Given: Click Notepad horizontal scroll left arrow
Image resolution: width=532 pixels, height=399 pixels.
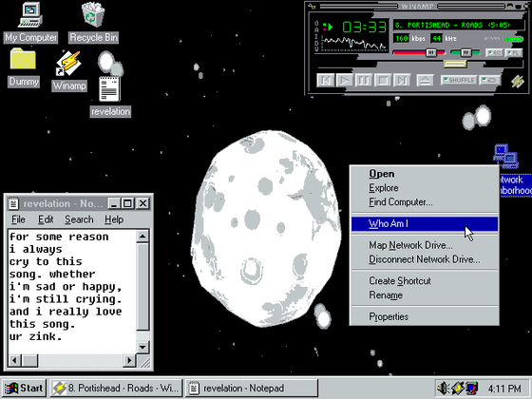Looking at the screenshot, I should coord(14,360).
